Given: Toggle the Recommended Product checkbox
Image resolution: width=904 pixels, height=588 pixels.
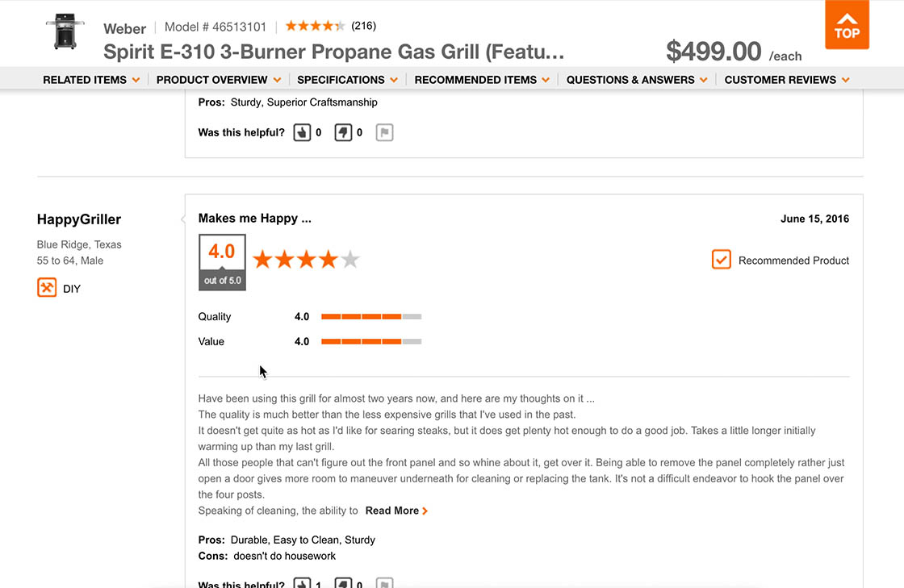Looking at the screenshot, I should 721,260.
